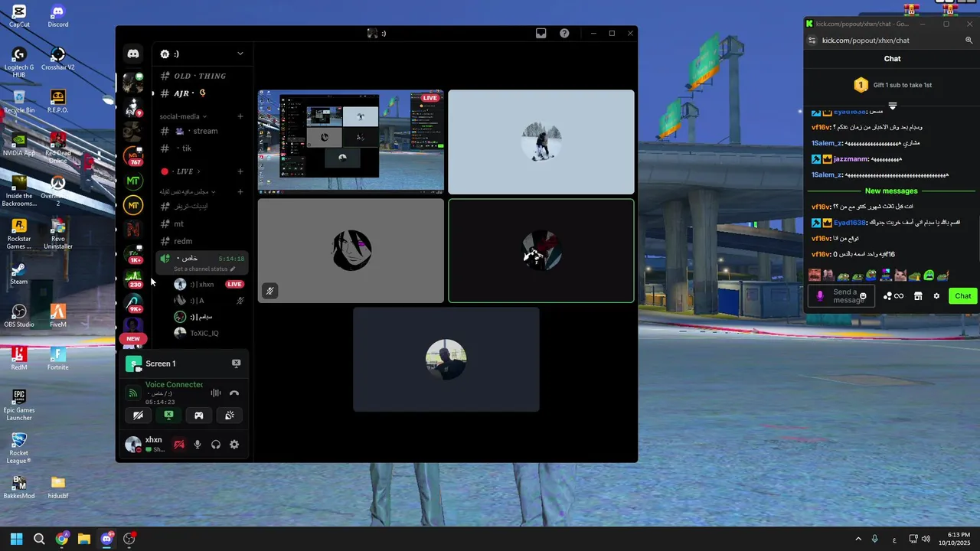Toggle red crossed-out icon beside xhxn

tap(179, 445)
